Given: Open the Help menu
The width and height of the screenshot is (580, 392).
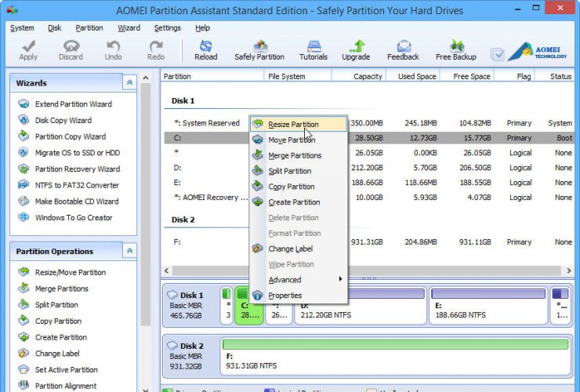Looking at the screenshot, I should tap(202, 27).
